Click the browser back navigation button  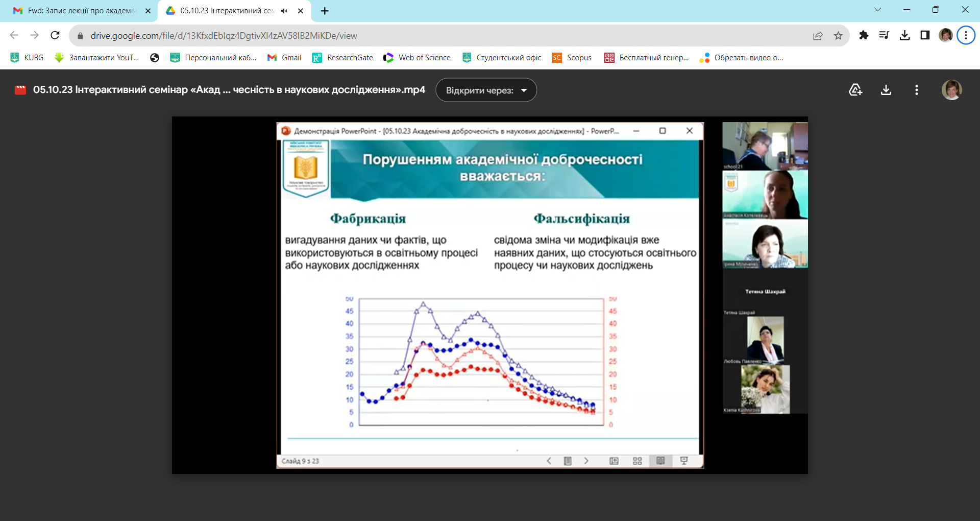coord(14,35)
